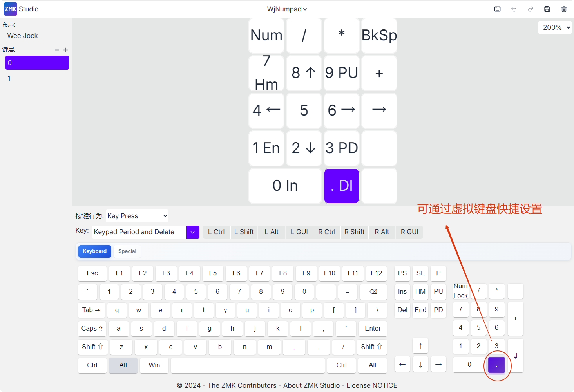Click the Key name input field
This screenshot has height=392, width=574.
[139, 232]
